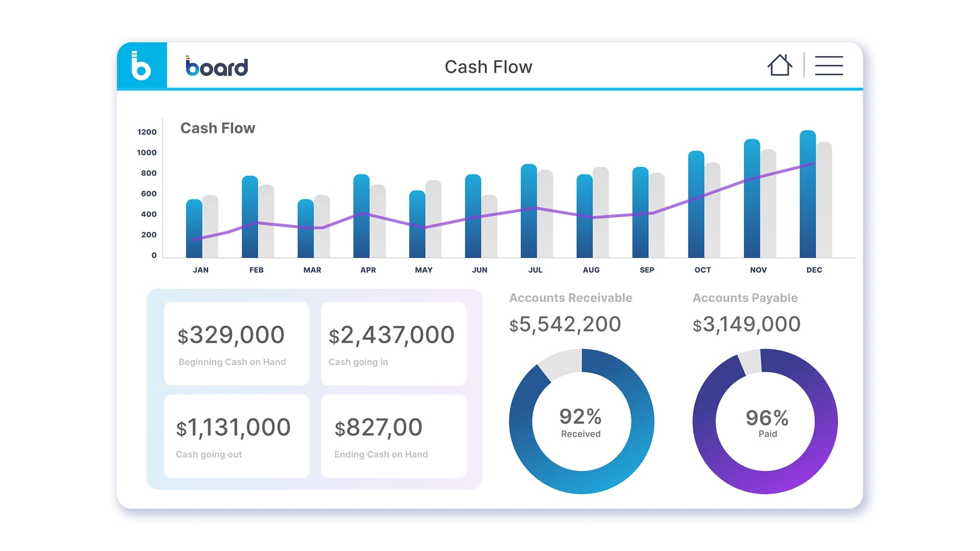Click the $5,542,200 Accounts Receivable value
Viewport: 980px width, 551px height.
point(565,323)
